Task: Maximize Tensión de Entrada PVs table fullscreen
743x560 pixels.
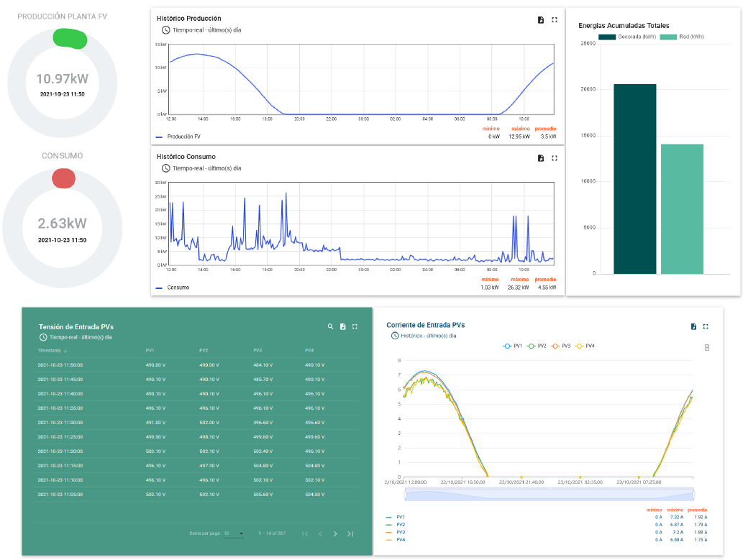Action: click(x=355, y=326)
